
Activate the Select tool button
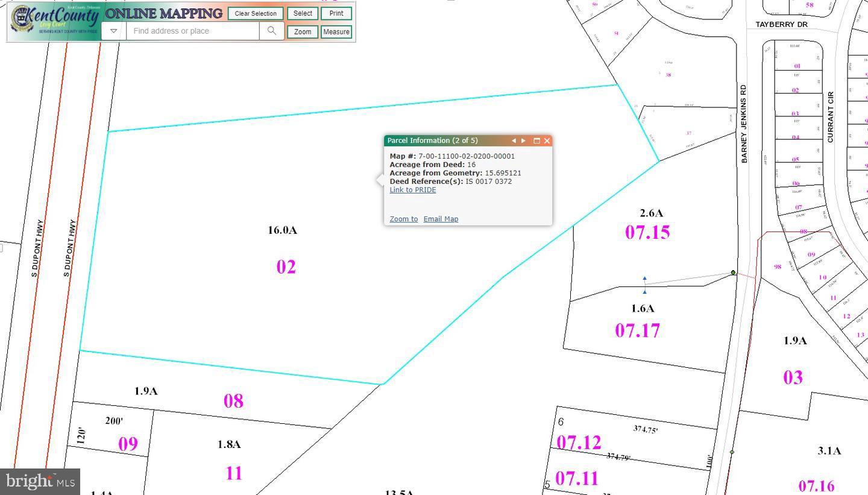click(x=303, y=13)
